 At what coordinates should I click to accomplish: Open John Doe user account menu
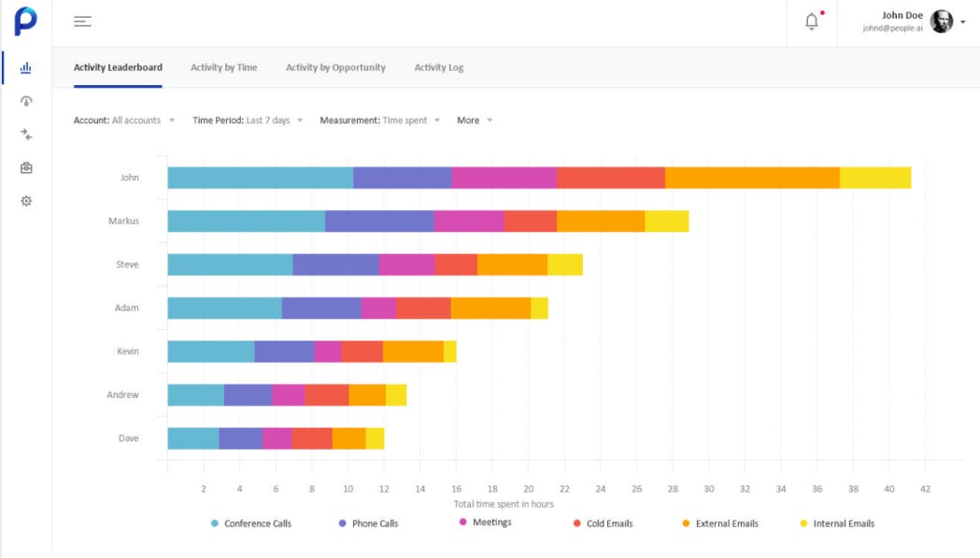coord(962,22)
